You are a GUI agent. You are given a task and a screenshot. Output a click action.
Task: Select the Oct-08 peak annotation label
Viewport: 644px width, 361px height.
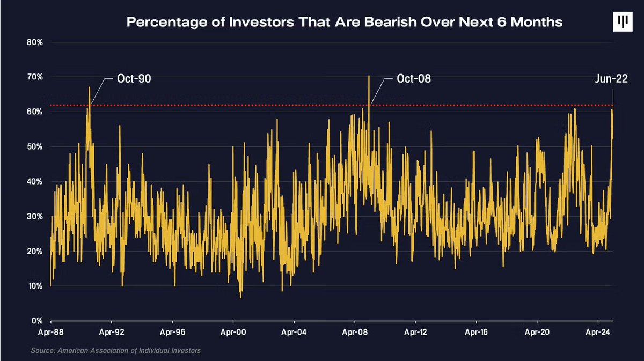tap(414, 79)
